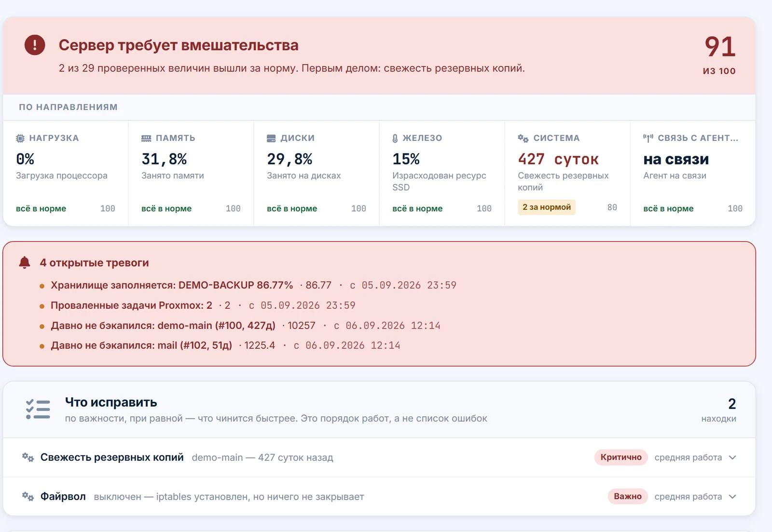Click 'средняя работа' in Файрвол row
This screenshot has height=532, width=772.
pos(688,496)
